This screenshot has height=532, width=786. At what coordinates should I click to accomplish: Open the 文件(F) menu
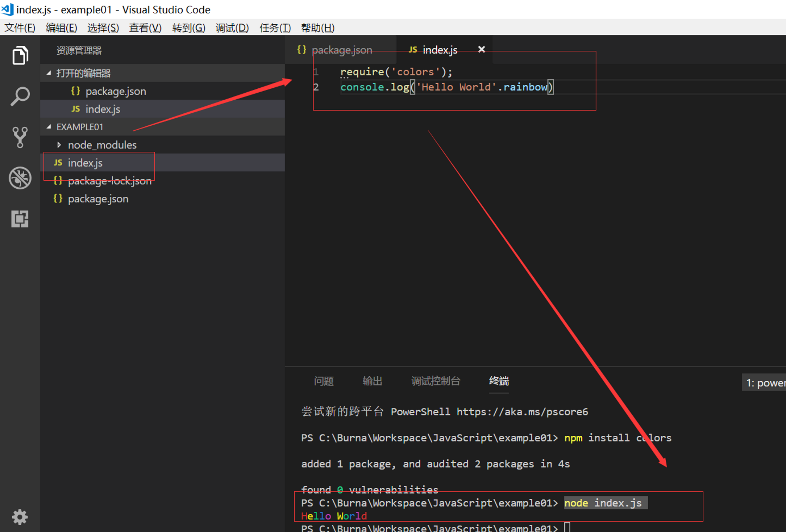pos(20,28)
